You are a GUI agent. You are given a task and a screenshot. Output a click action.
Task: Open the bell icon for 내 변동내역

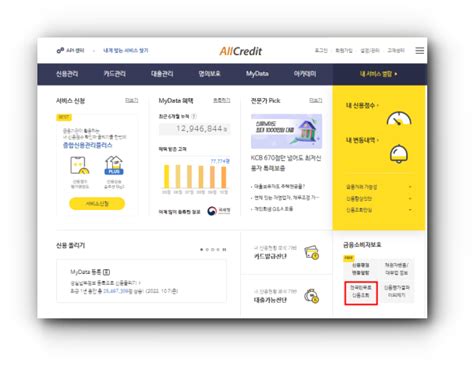point(399,154)
